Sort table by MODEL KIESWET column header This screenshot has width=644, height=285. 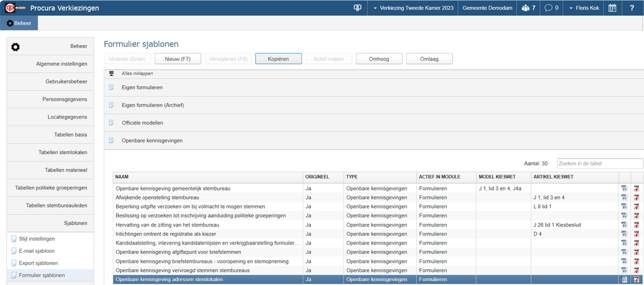pos(503,177)
